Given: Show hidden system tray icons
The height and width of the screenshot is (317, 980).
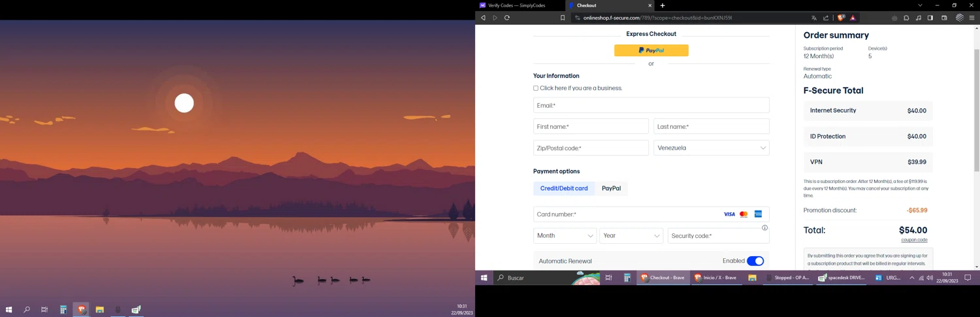Looking at the screenshot, I should click(x=912, y=278).
